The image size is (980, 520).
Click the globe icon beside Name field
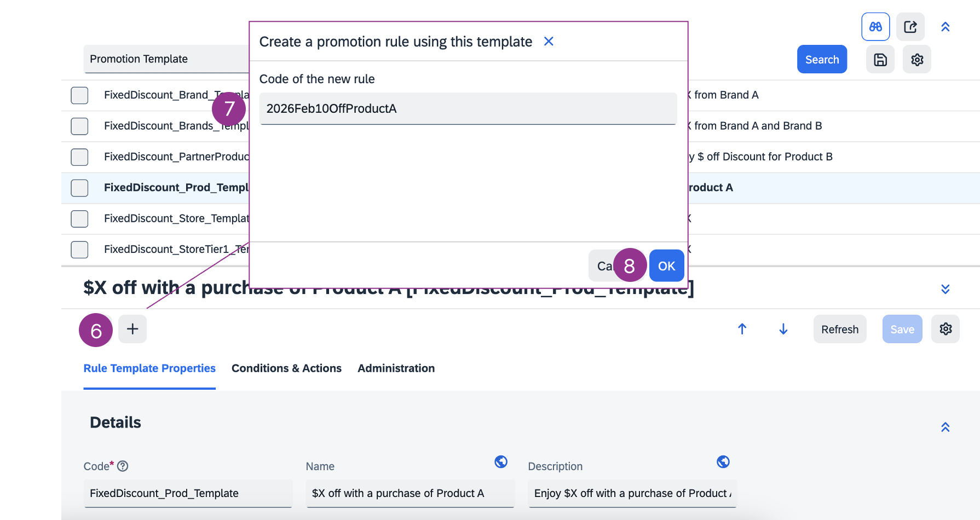[500, 462]
